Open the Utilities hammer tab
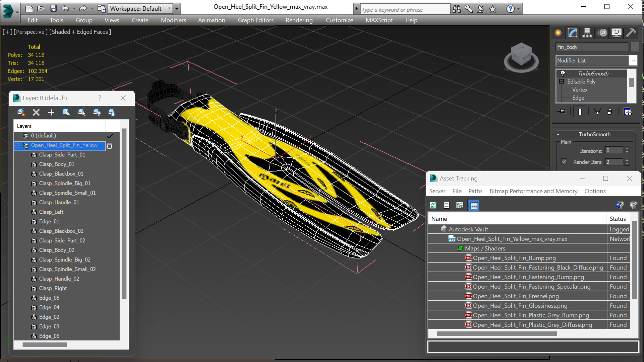The height and width of the screenshot is (362, 644). pos(631,32)
